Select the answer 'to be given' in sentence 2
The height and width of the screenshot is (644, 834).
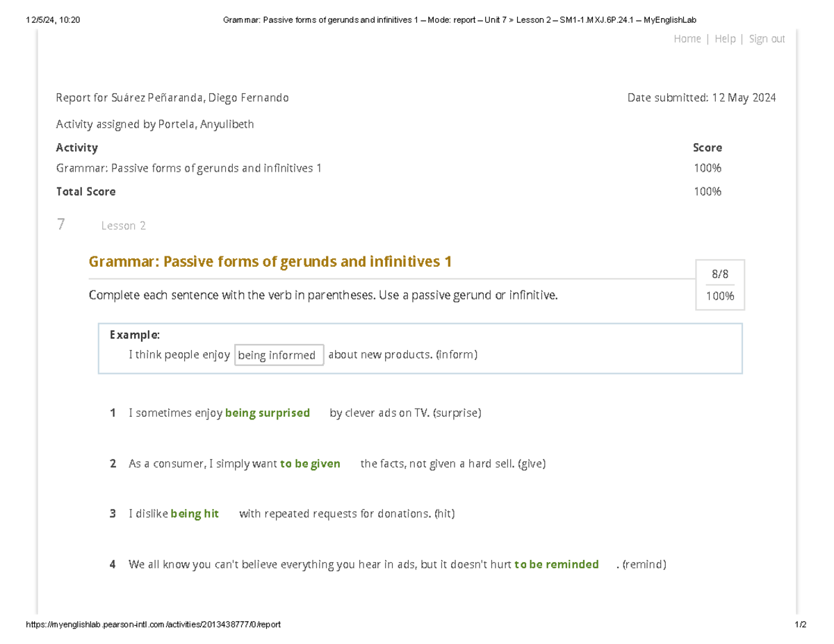pos(310,463)
